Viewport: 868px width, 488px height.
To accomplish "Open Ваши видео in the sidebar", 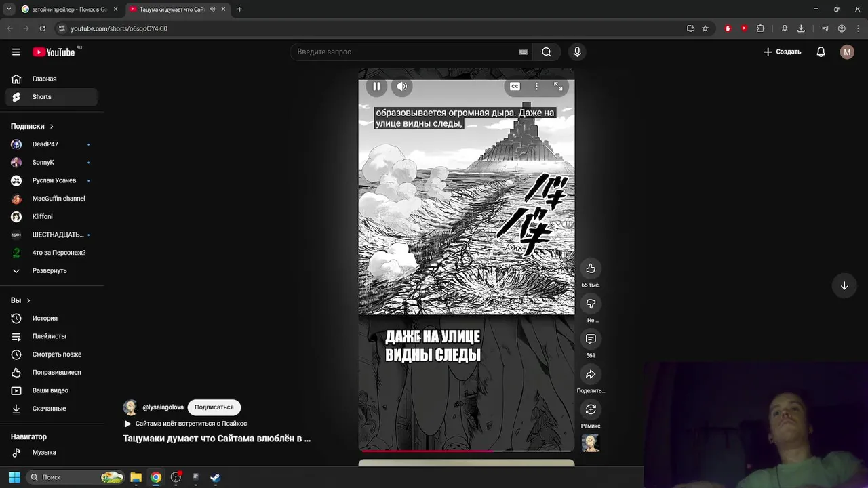I will click(x=52, y=390).
